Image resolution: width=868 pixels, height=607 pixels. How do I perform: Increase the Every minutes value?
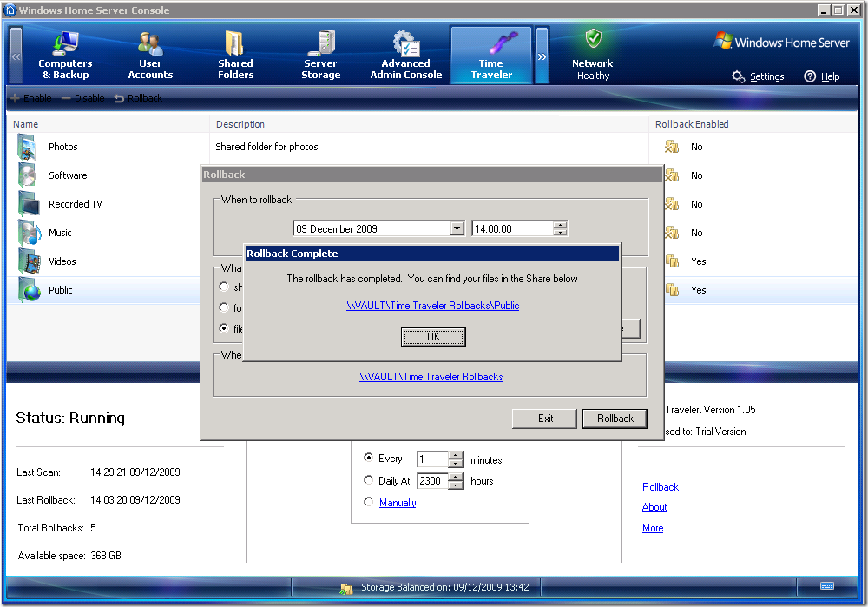point(455,455)
